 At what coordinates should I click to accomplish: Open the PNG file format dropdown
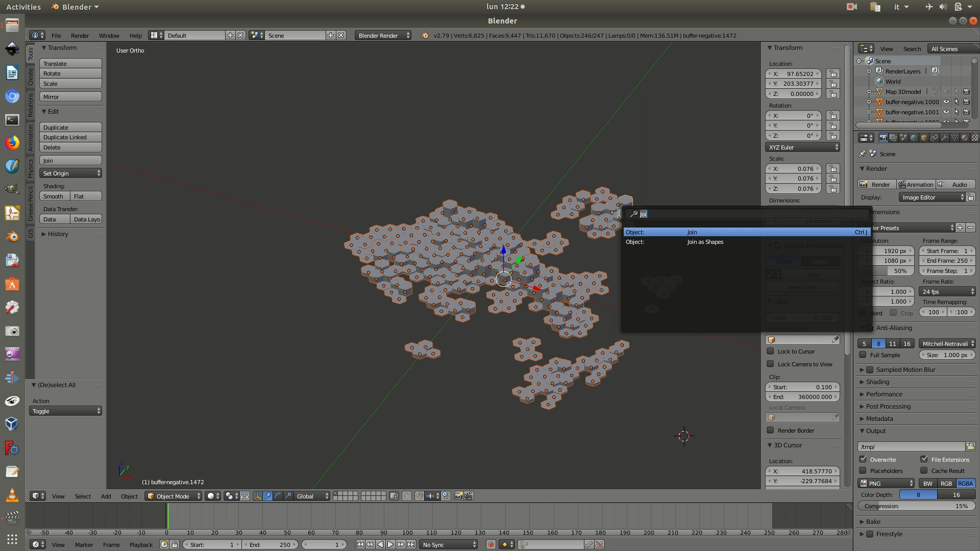click(x=886, y=483)
